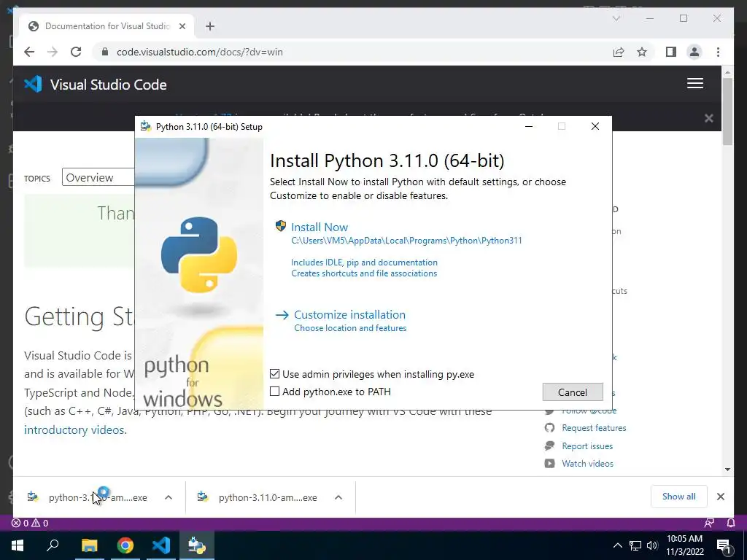Image resolution: width=747 pixels, height=560 pixels.
Task: Bookmark this page with the star icon
Action: pos(642,52)
